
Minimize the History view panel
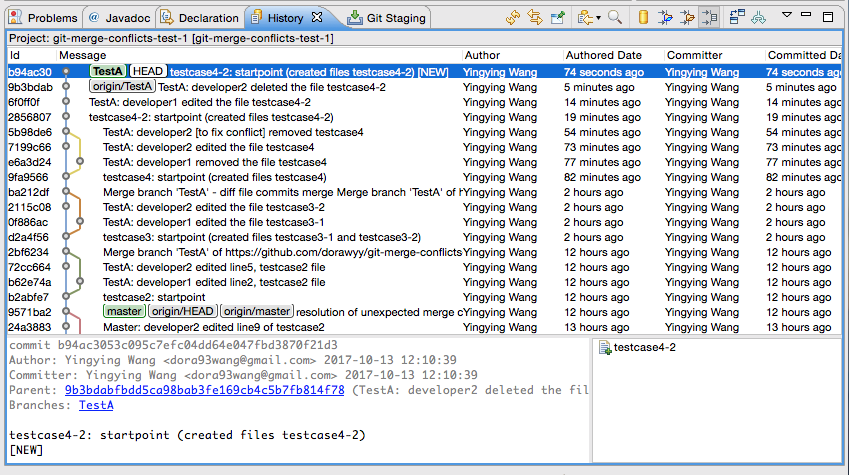(x=806, y=15)
